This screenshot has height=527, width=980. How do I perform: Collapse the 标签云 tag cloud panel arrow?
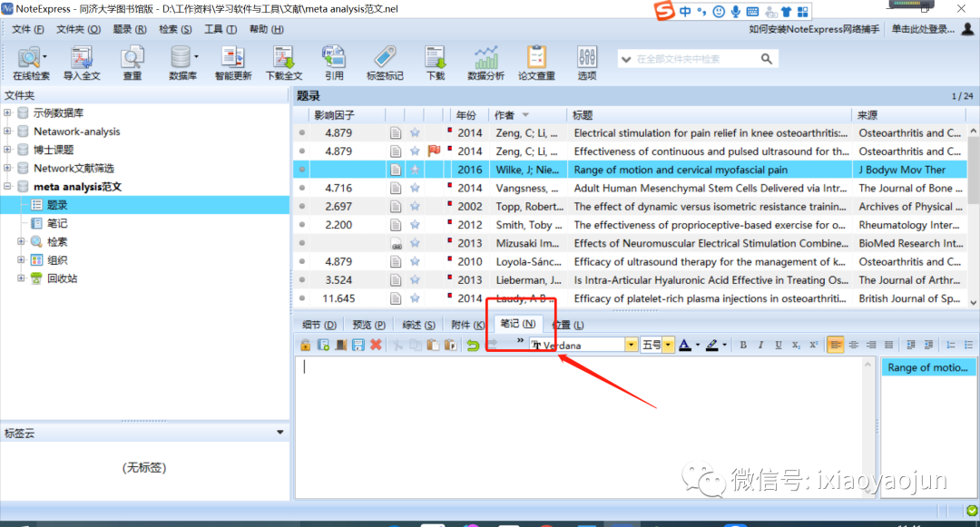[x=280, y=432]
